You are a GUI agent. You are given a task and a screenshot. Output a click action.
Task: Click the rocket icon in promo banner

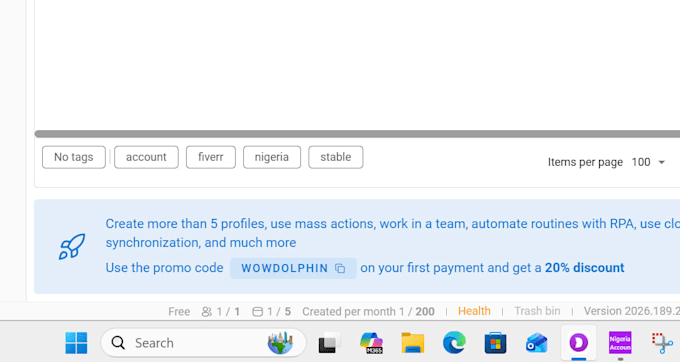(x=72, y=246)
